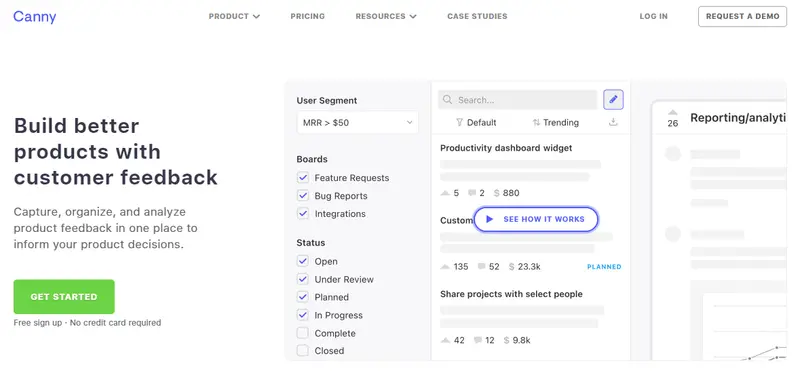Expand the Resources navigation menu

tap(386, 16)
